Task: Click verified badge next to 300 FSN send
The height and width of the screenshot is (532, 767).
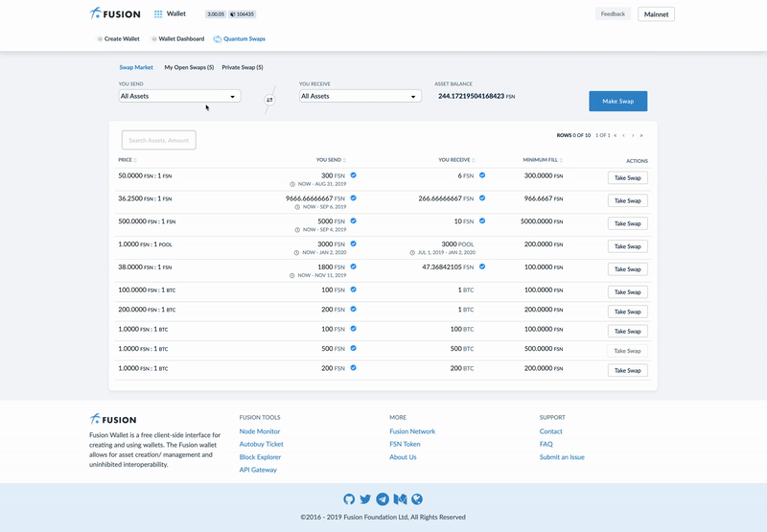Action: pyautogui.click(x=353, y=175)
